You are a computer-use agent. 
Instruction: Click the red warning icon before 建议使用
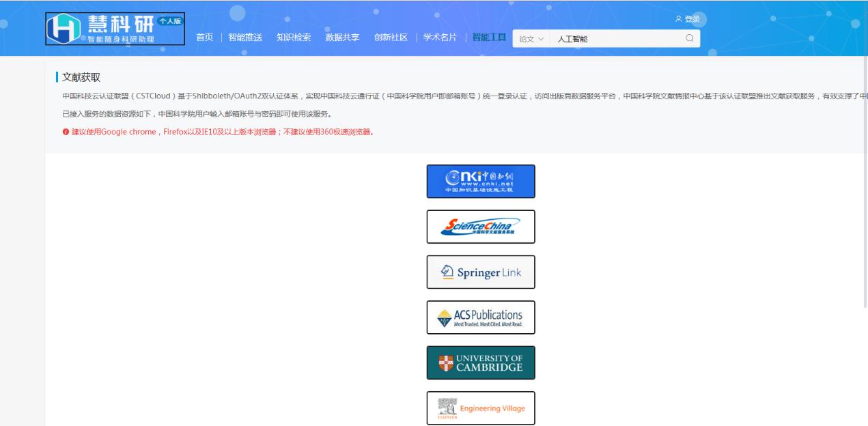pyautogui.click(x=65, y=131)
